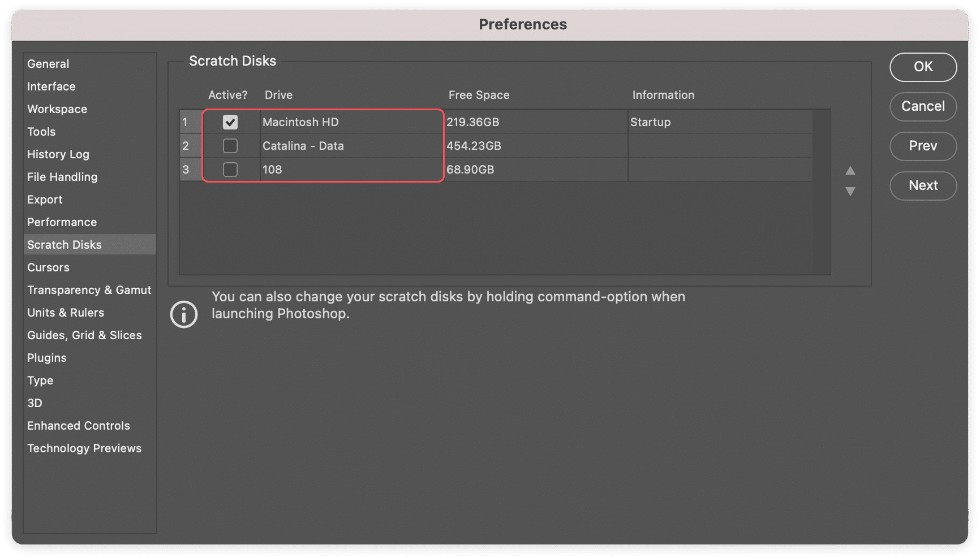Select the Technology Previews category

[x=84, y=448]
